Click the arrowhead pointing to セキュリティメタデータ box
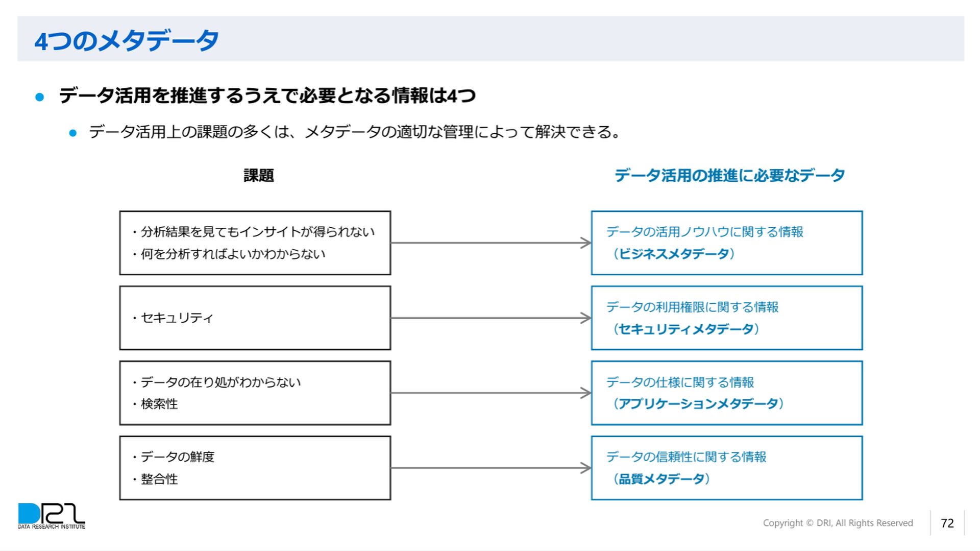Viewport: 980px width, 551px height. coord(586,318)
